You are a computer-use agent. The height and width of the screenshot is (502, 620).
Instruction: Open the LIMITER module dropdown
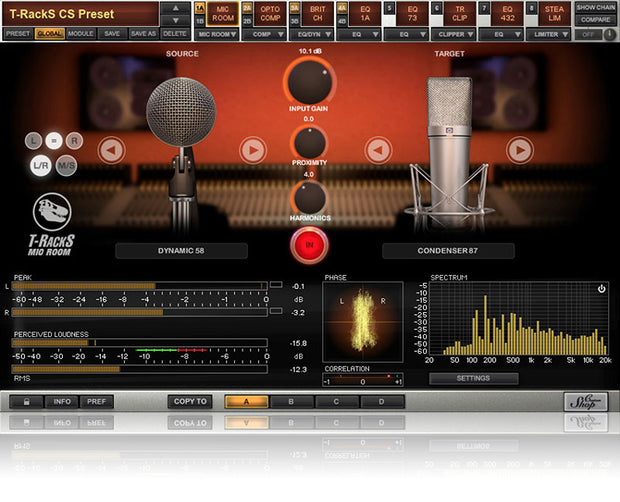coord(549,34)
